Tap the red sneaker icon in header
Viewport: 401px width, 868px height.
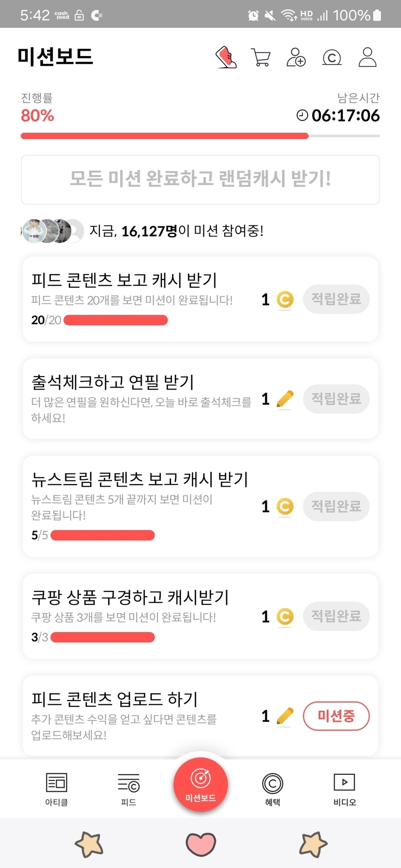tap(226, 57)
